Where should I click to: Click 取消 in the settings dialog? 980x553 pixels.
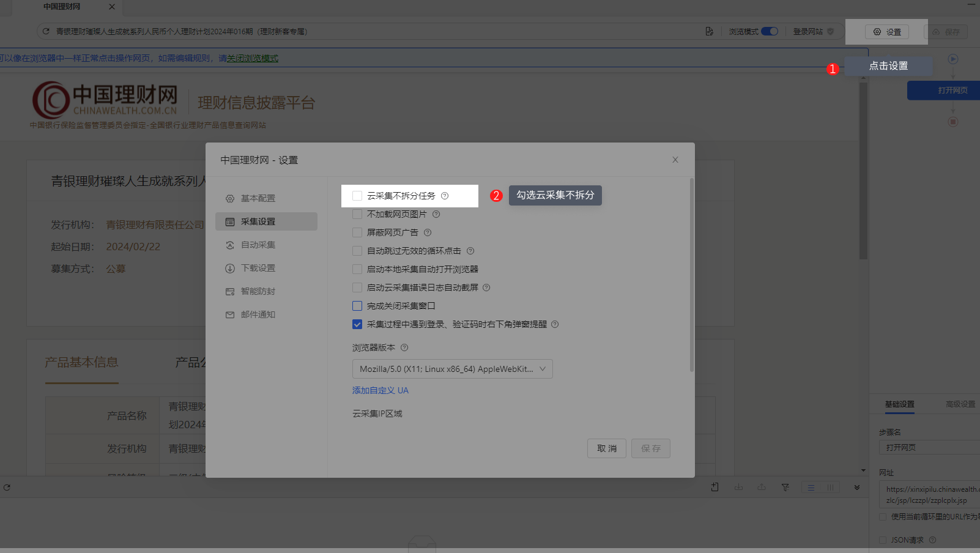tap(607, 448)
